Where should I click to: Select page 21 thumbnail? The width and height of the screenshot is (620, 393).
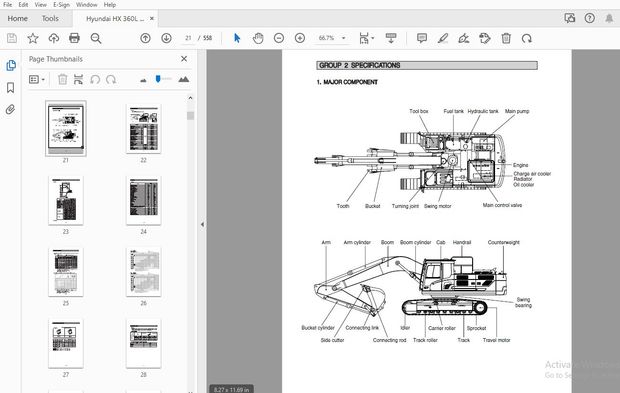point(66,128)
